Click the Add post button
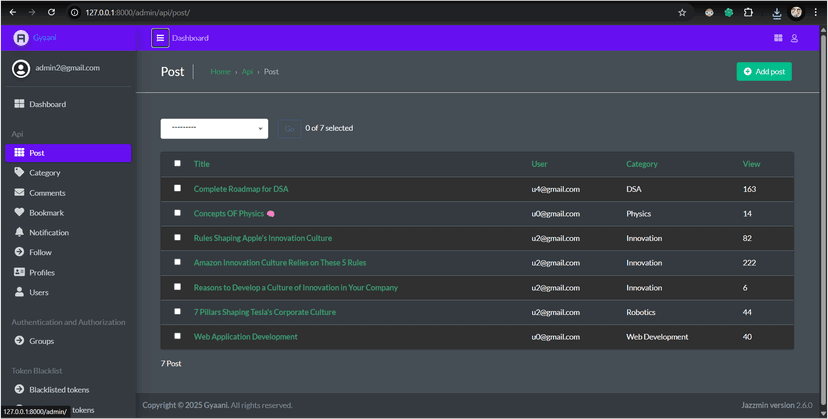828x419 pixels. (x=764, y=72)
